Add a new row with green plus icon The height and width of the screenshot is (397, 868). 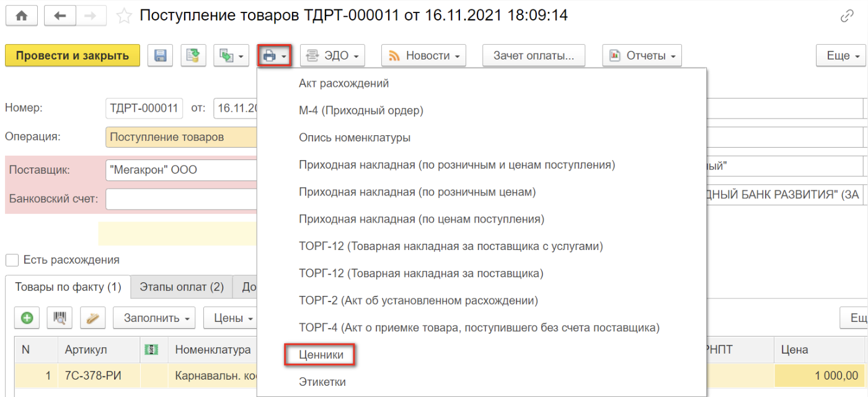[27, 318]
